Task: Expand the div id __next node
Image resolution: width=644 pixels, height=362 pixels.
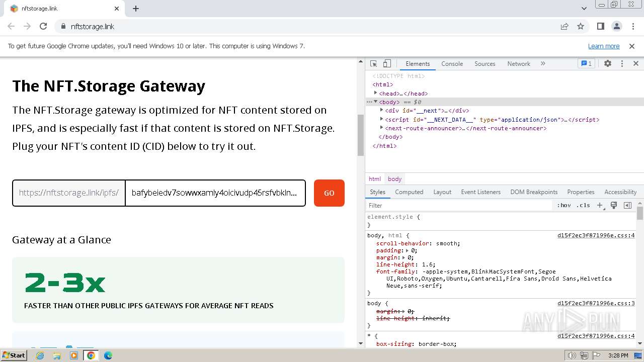Action: coord(381,110)
